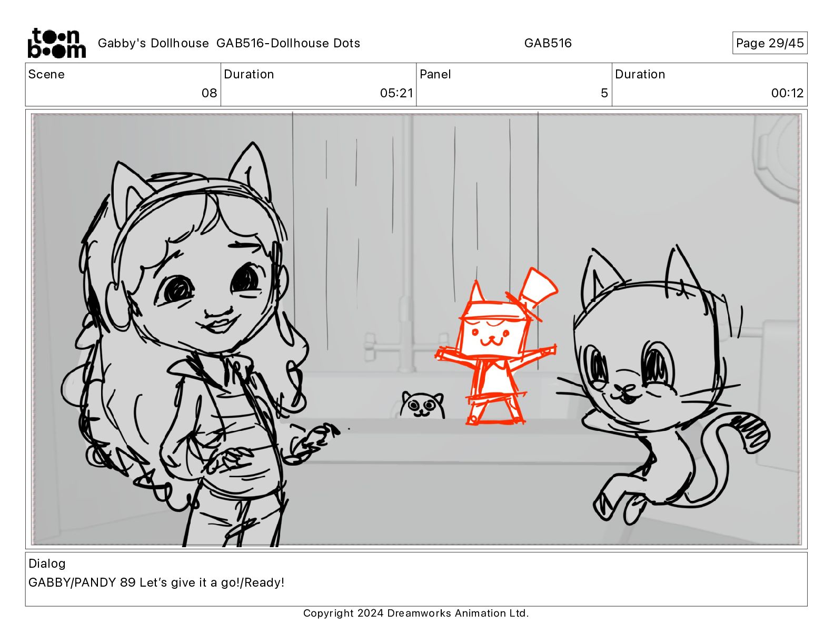Click the scene duration value '05:21'
834x644 pixels.
[x=396, y=93]
